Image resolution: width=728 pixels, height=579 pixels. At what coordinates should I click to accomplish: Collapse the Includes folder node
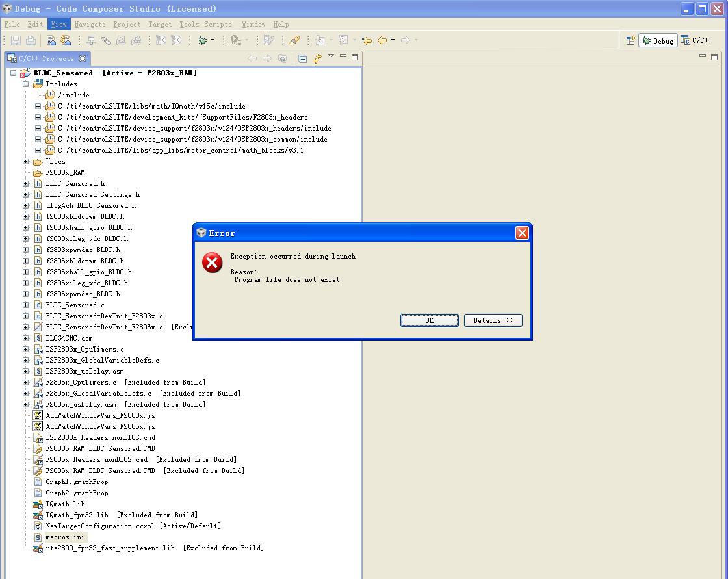pyautogui.click(x=26, y=84)
